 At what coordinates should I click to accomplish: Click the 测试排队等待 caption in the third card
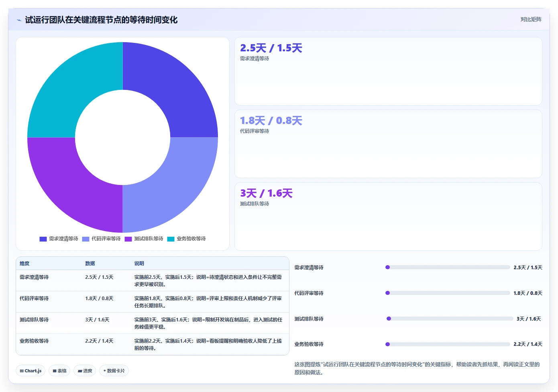click(x=255, y=204)
